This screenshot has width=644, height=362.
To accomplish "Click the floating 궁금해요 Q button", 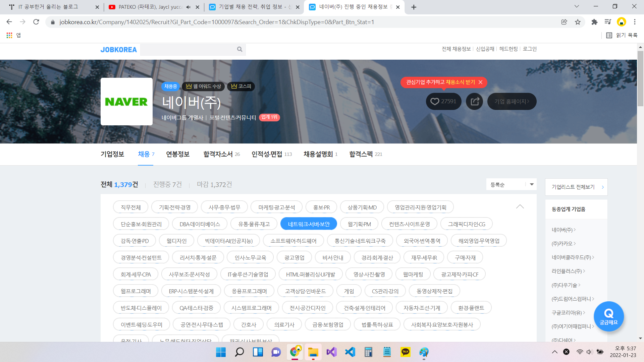I will click(608, 316).
